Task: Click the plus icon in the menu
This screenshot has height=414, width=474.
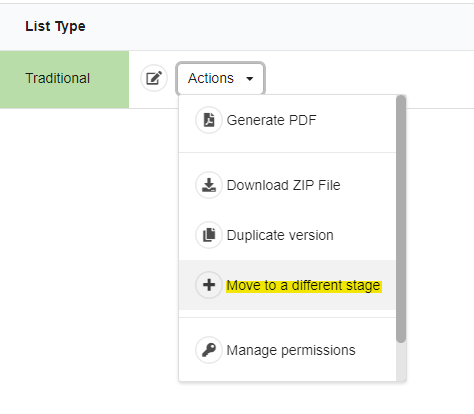Action: [x=209, y=285]
